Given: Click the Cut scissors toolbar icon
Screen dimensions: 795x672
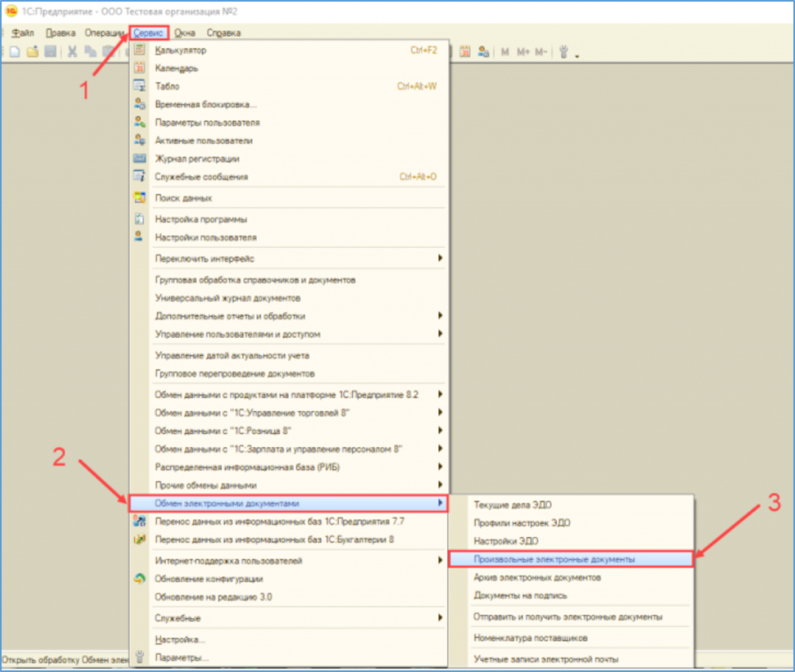Looking at the screenshot, I should pyautogui.click(x=72, y=52).
